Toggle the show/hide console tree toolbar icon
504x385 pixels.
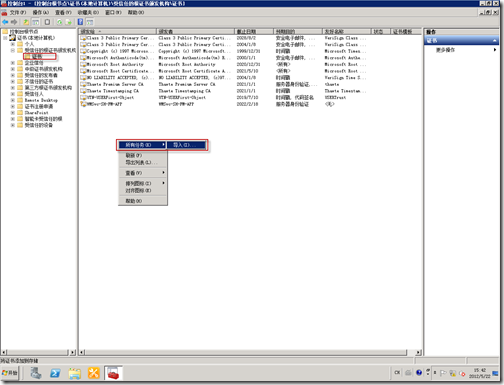point(35,22)
